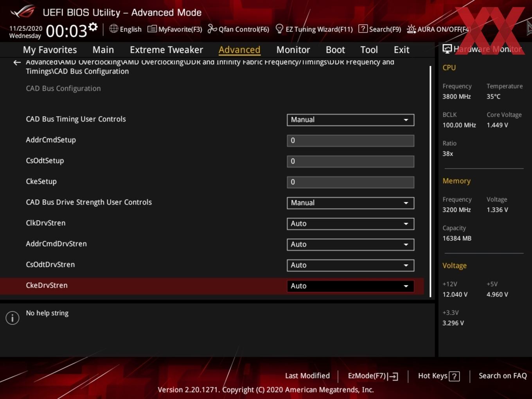Image resolution: width=532 pixels, height=399 pixels.
Task: Click the back arrow beside the breadcrumb
Action: (x=17, y=63)
